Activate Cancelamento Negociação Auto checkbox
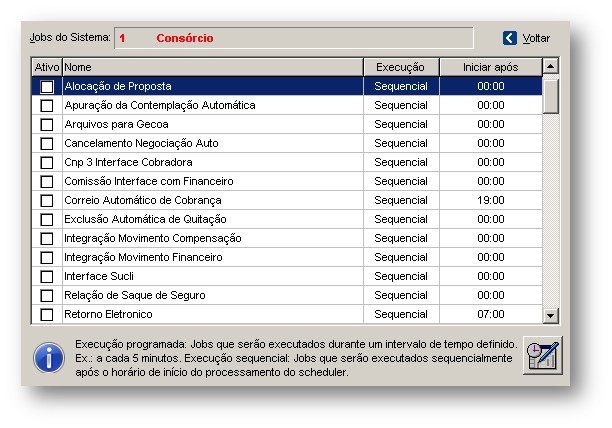This screenshot has height=428, width=612. coord(47,144)
